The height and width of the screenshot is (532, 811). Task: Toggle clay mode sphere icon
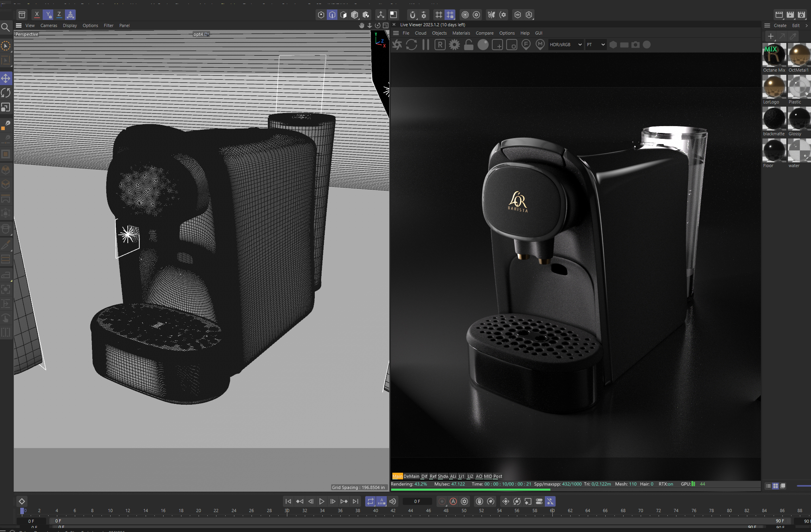tap(483, 45)
